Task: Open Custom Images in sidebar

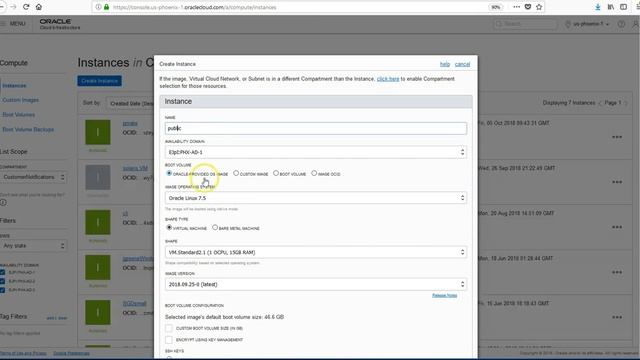Action: (x=20, y=100)
